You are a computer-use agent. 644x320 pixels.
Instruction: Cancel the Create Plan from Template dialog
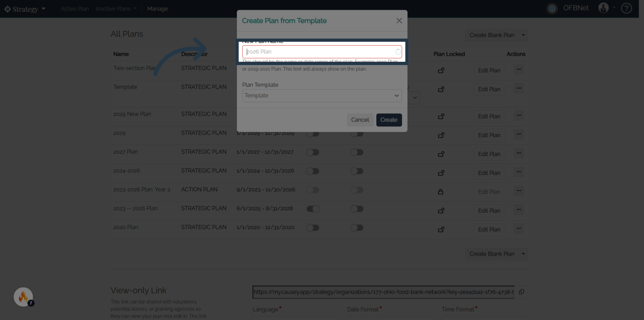[360, 120]
